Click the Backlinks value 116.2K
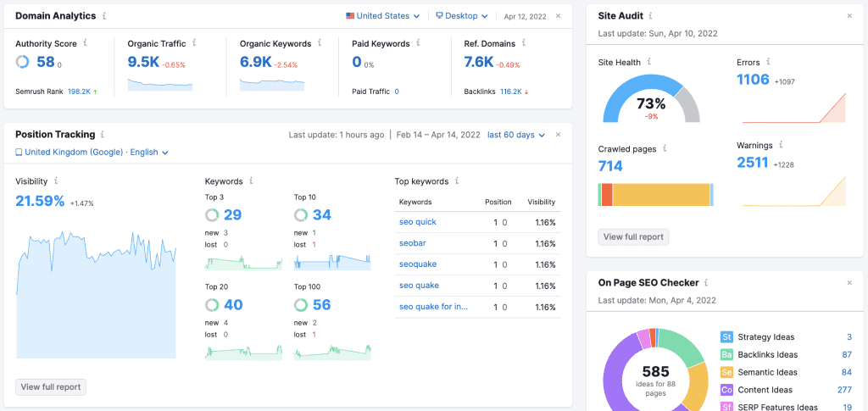 (x=511, y=92)
